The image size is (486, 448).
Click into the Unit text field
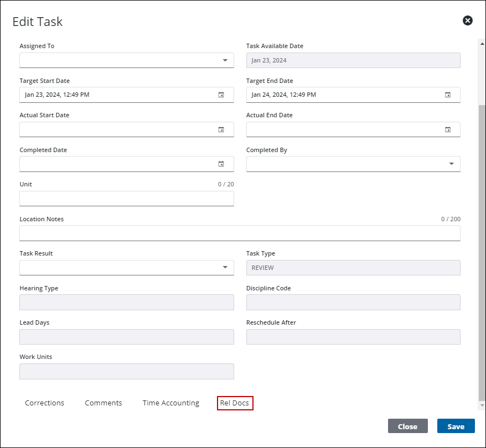[x=126, y=199]
